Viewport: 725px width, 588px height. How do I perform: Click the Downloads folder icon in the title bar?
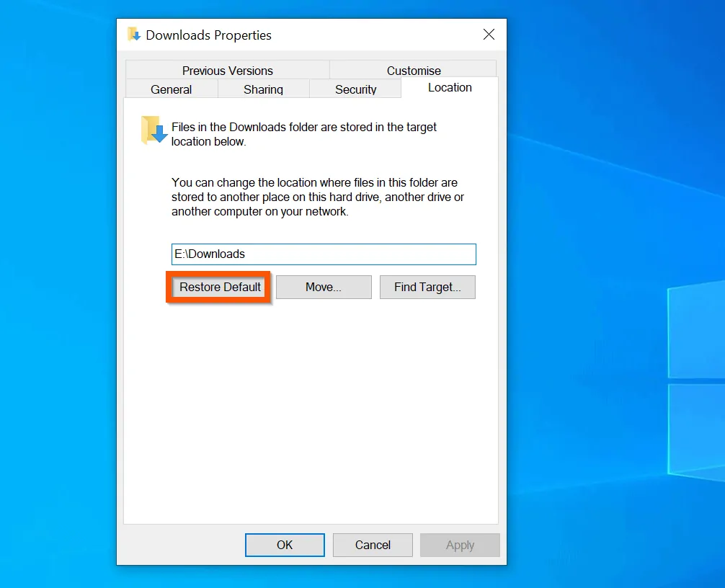[134, 34]
